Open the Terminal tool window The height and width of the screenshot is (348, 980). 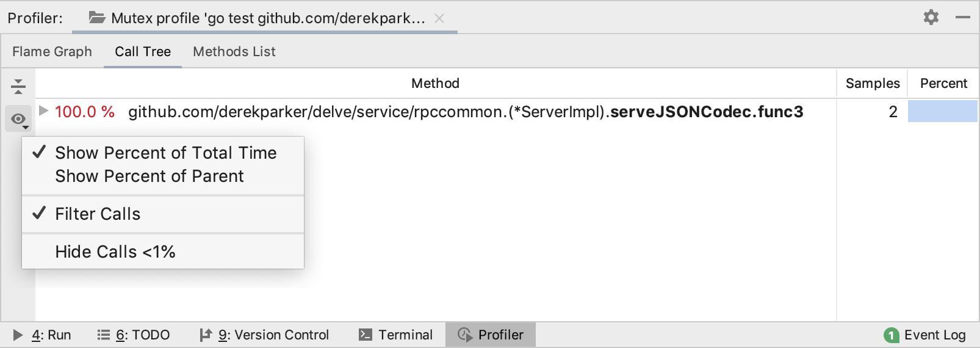[x=395, y=335]
